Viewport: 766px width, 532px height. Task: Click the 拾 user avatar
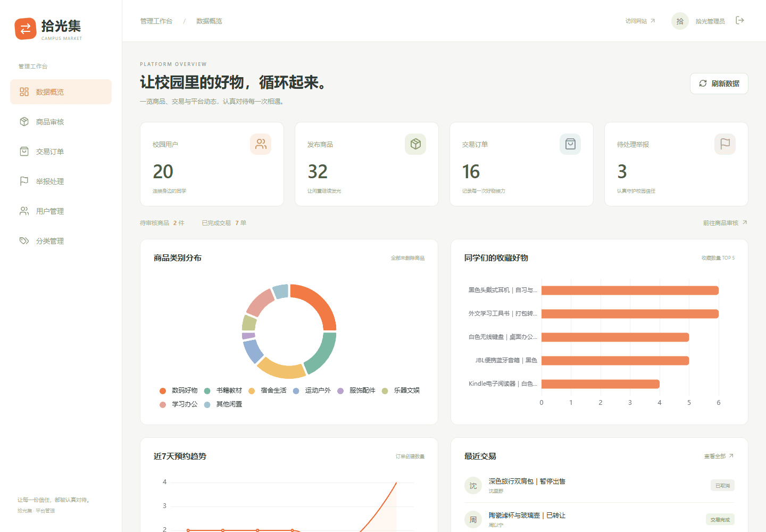[680, 21]
